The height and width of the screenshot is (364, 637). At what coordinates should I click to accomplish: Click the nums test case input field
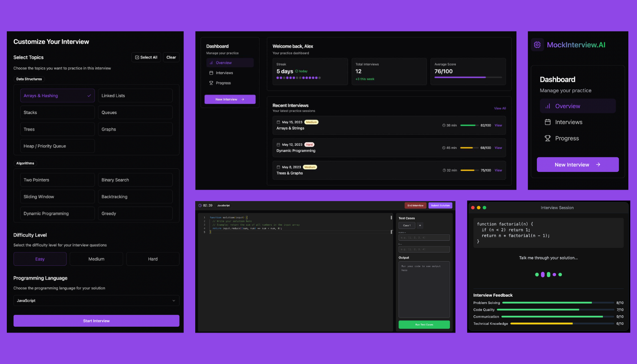[424, 238]
